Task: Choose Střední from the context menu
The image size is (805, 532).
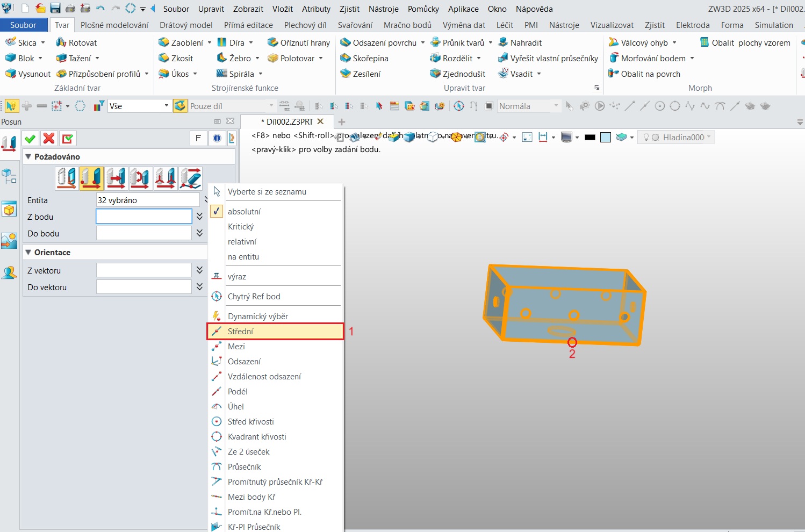Action: (x=275, y=331)
